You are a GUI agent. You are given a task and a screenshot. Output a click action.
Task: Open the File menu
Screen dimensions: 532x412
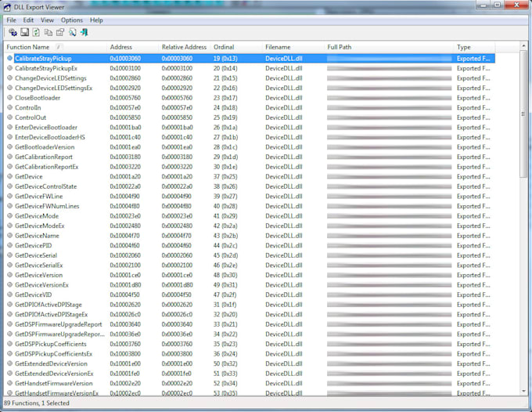click(x=11, y=20)
